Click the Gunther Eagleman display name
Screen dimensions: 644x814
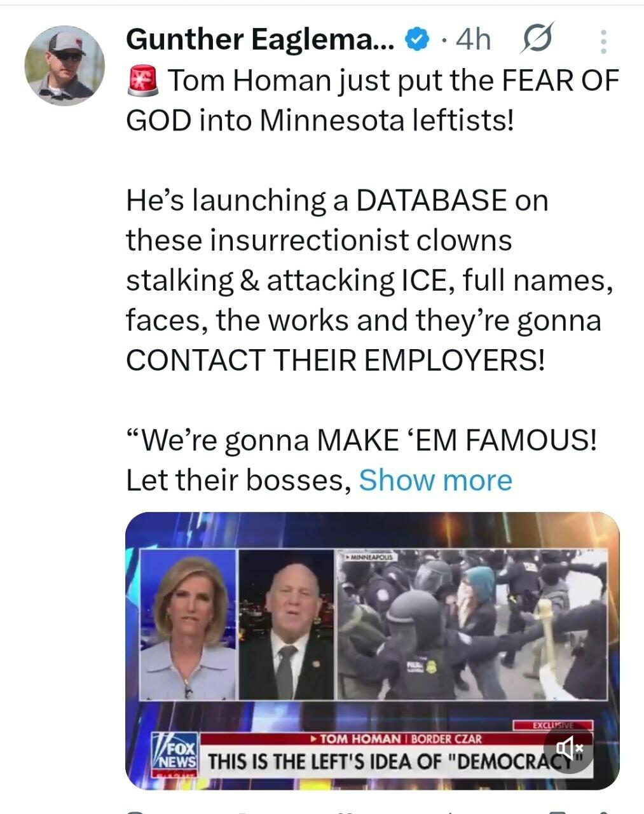pyautogui.click(x=261, y=39)
